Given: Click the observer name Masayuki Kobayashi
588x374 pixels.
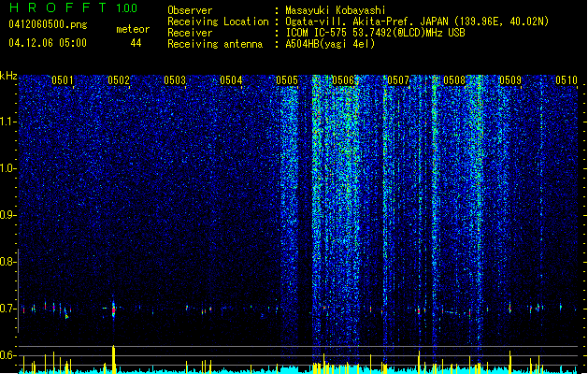Looking at the screenshot, I should tap(336, 10).
